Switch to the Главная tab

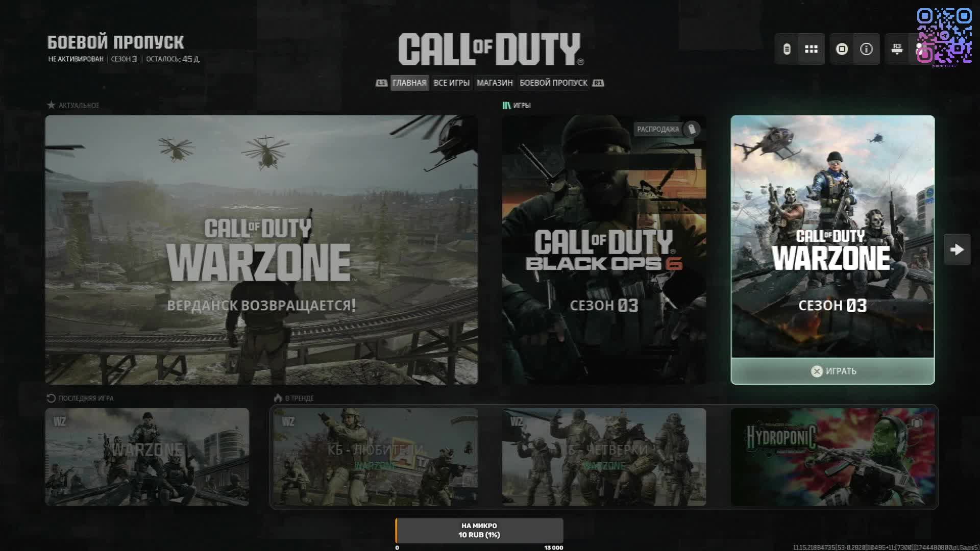[409, 83]
